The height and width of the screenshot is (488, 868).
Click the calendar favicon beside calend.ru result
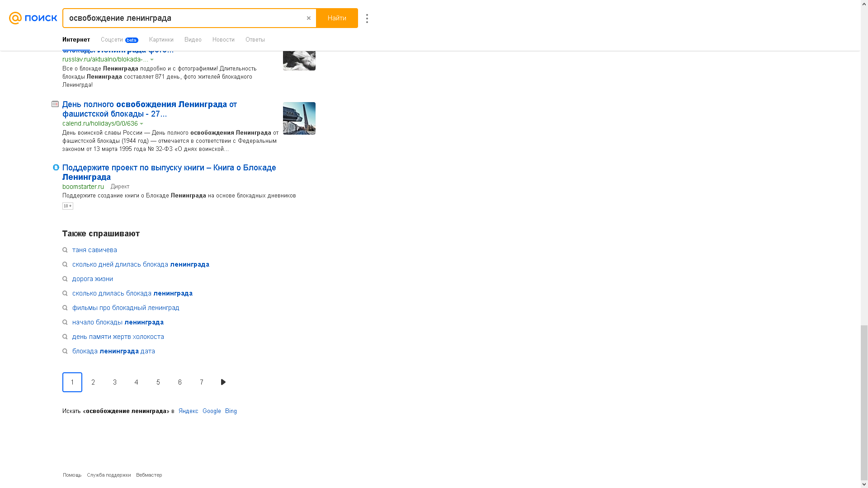(x=55, y=104)
